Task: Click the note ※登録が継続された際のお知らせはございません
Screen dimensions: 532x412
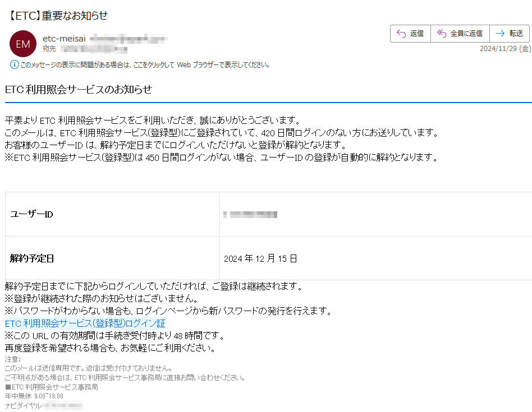Action: click(x=102, y=299)
